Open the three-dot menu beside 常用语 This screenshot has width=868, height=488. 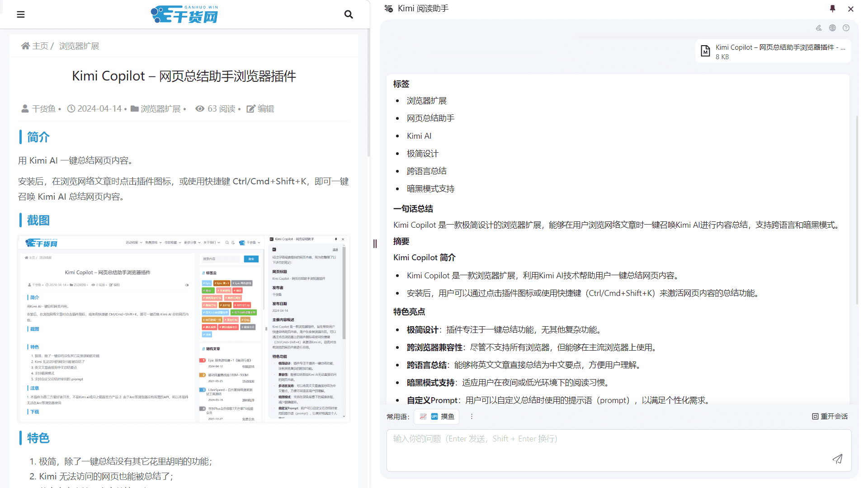pyautogui.click(x=472, y=417)
